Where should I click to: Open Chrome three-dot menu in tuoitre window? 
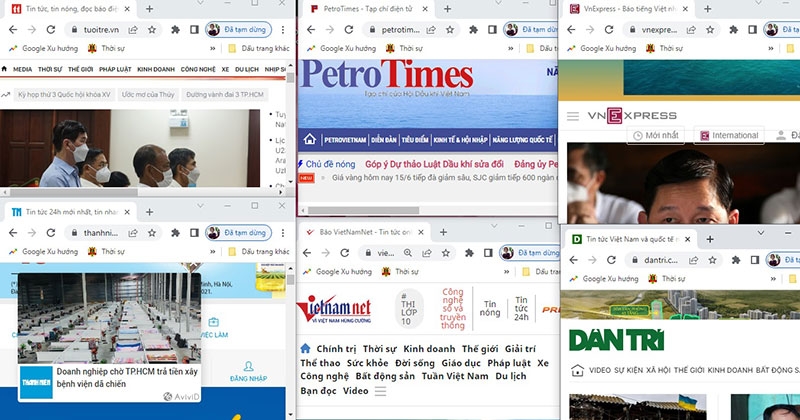pyautogui.click(x=283, y=30)
